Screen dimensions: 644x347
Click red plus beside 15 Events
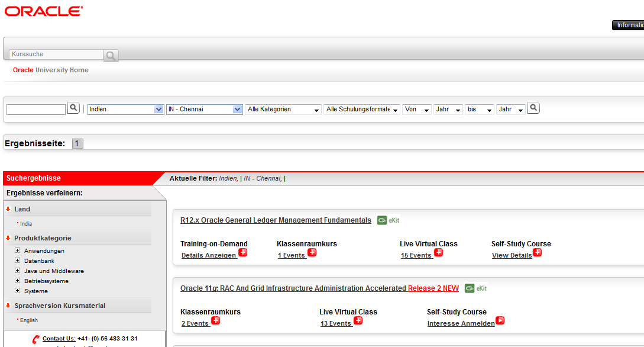pos(439,252)
